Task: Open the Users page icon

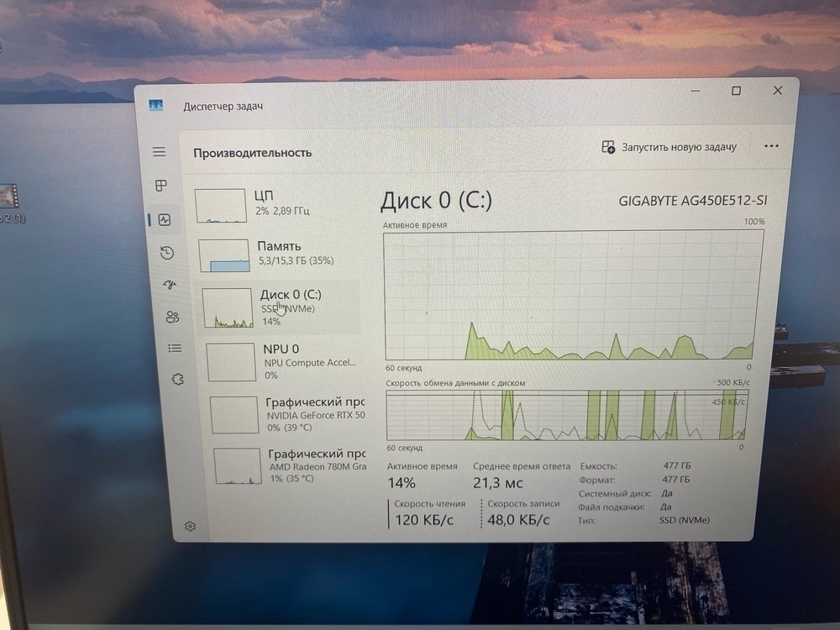Action: 172,317
